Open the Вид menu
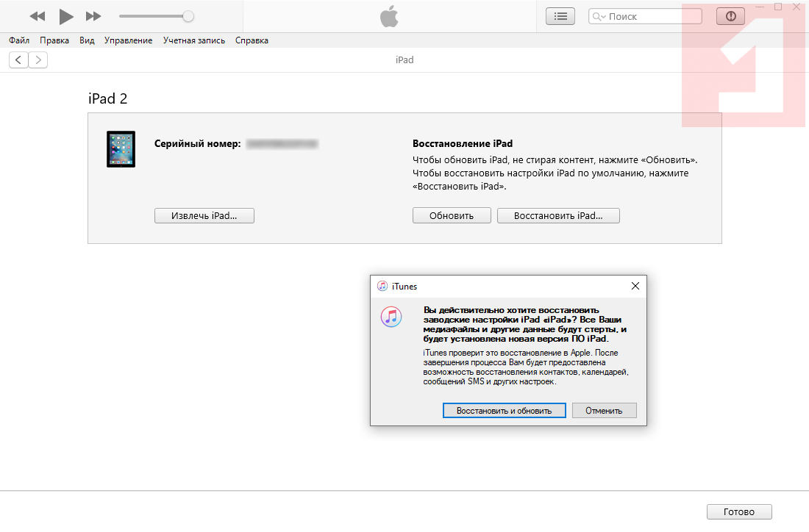The image size is (809, 532). 87,40
